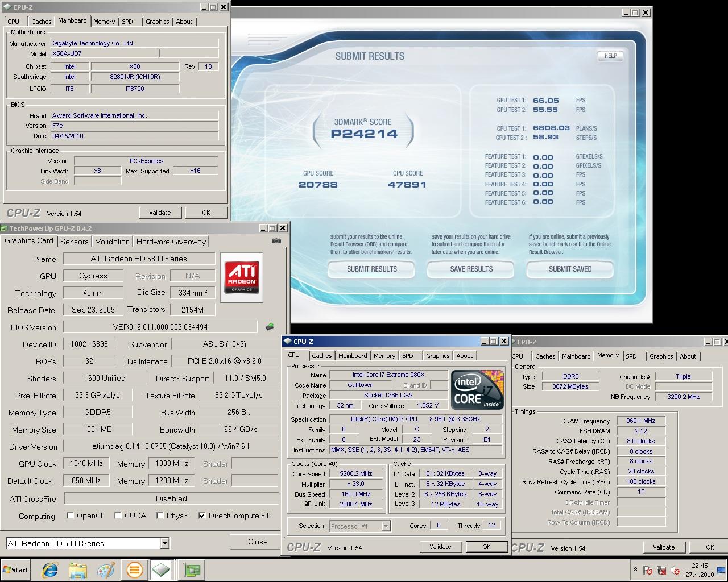This screenshot has width=728, height=582.
Task: Enable the PhysX checkbox
Action: [x=160, y=516]
